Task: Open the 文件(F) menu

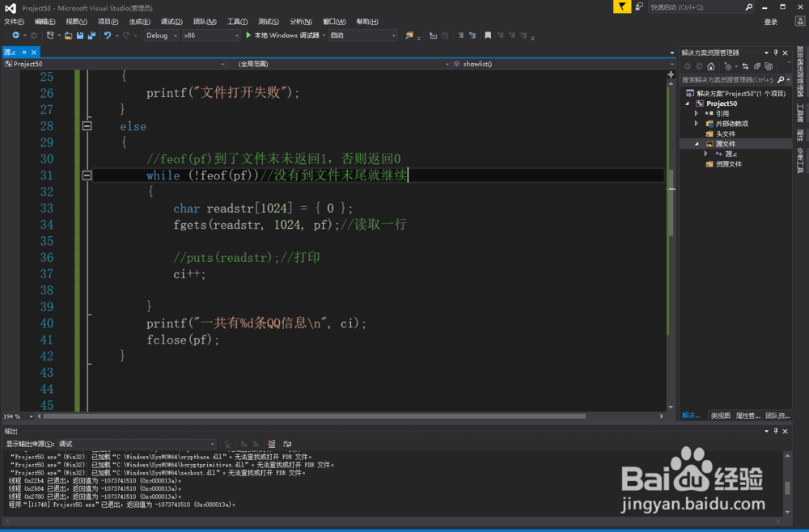Action: pos(14,22)
